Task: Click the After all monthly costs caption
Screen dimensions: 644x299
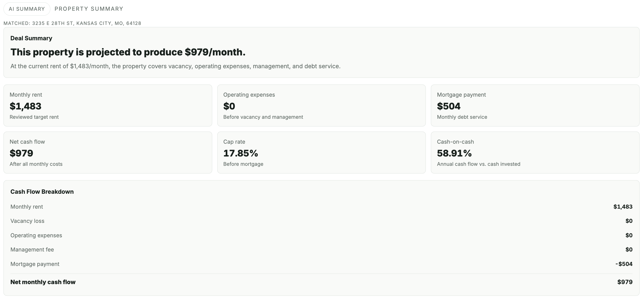Action: [x=36, y=164]
